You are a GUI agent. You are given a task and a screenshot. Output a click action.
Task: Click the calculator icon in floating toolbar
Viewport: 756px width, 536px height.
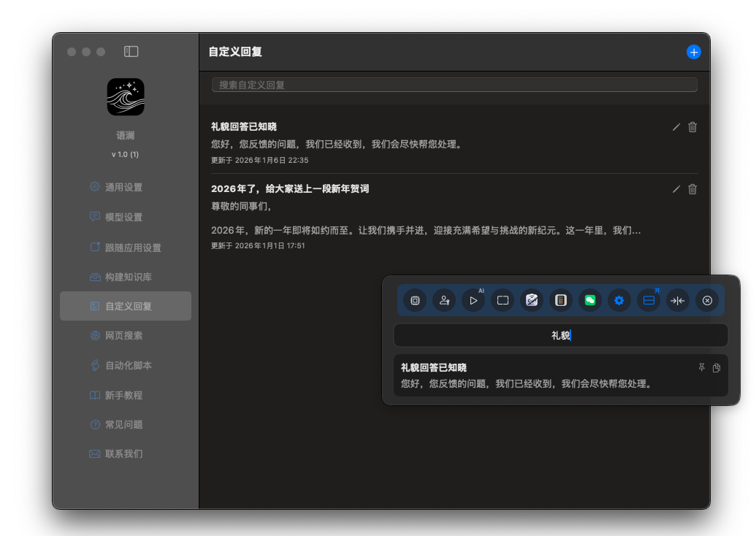click(x=561, y=300)
